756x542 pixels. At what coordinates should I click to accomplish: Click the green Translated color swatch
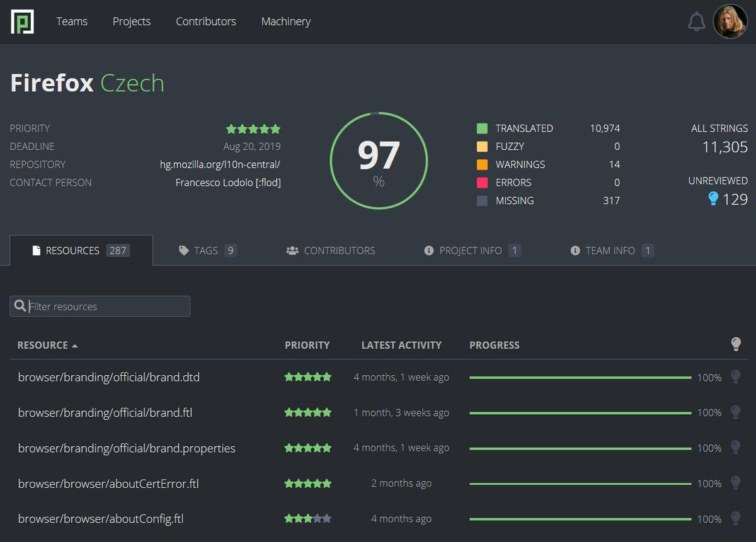(482, 128)
